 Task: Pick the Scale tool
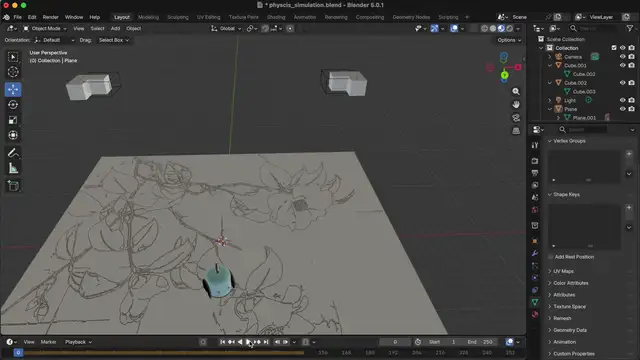13,120
